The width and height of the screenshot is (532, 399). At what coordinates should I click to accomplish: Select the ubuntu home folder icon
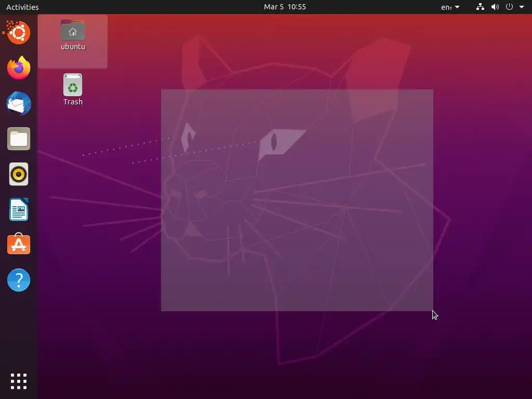tap(73, 30)
